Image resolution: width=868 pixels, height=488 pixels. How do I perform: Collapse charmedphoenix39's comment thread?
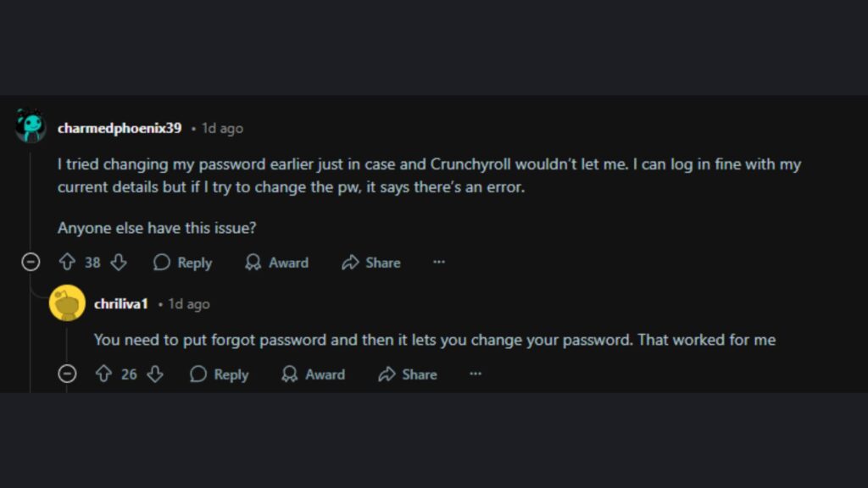point(31,263)
